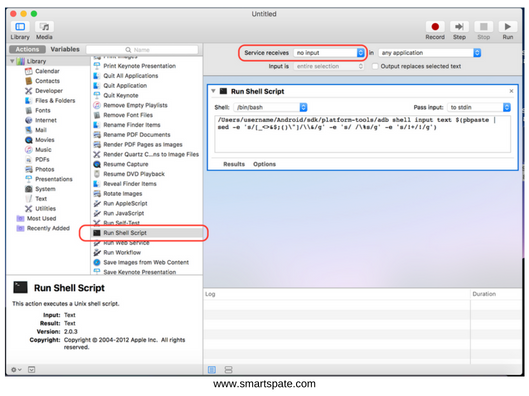Select the Files & Folders category
The width and height of the screenshot is (529, 396).
(55, 101)
